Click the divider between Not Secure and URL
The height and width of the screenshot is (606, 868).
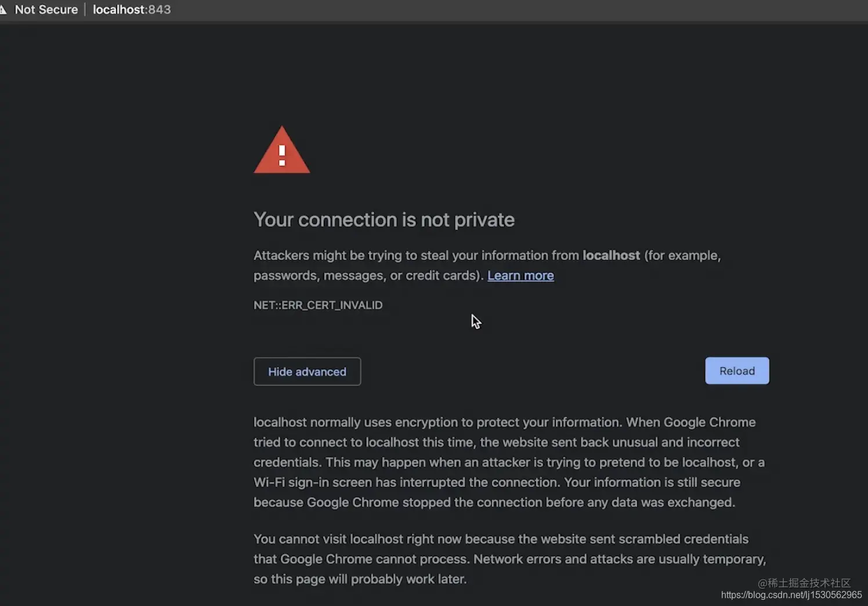coord(85,10)
